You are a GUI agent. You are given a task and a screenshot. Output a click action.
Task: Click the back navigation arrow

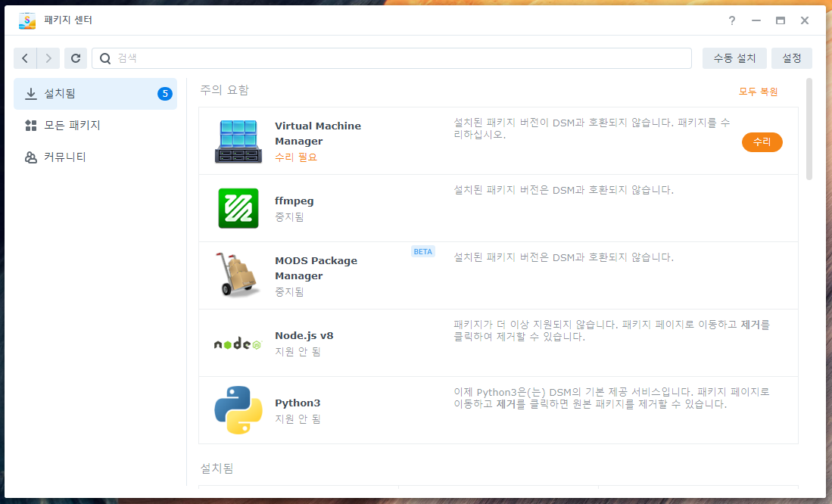tap(25, 58)
